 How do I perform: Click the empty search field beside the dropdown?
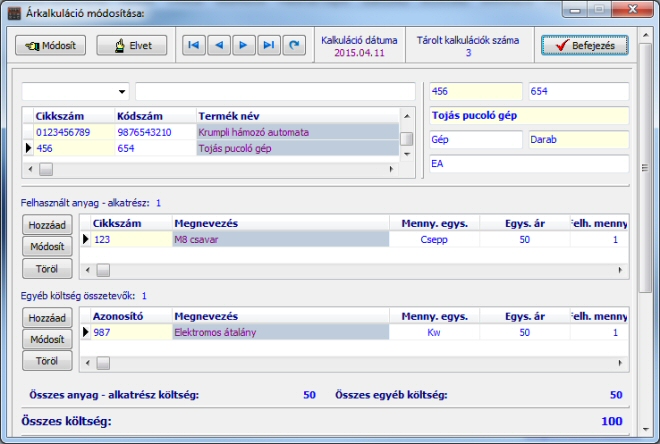click(x=275, y=91)
